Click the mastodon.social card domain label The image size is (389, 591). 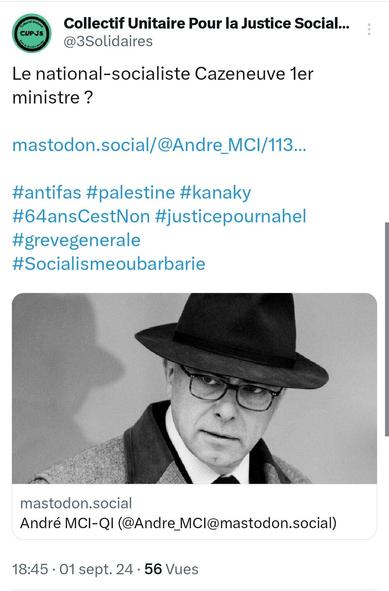click(76, 503)
